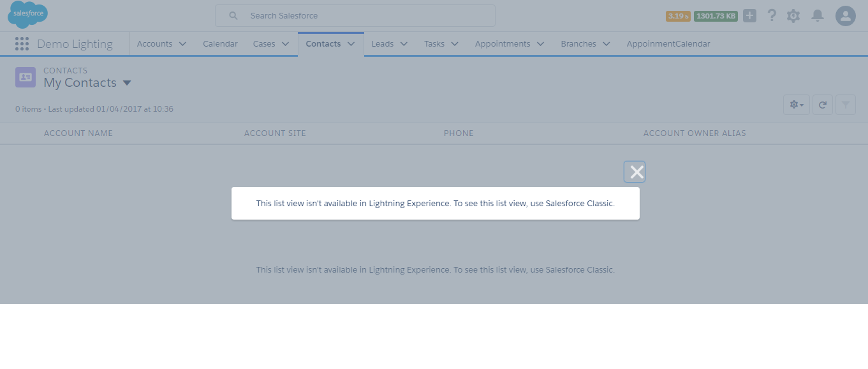Open the global actions plus icon

click(750, 15)
